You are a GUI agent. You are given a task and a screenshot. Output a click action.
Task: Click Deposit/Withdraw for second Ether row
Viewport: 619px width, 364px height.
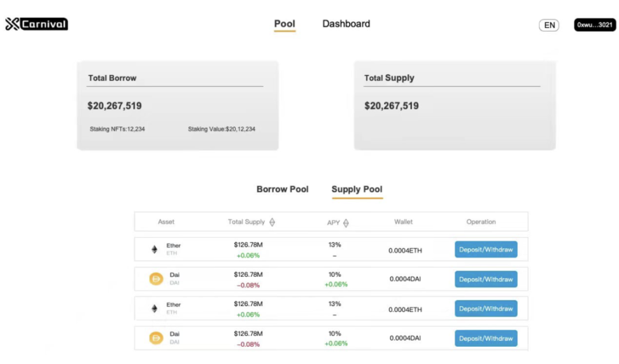(x=486, y=309)
